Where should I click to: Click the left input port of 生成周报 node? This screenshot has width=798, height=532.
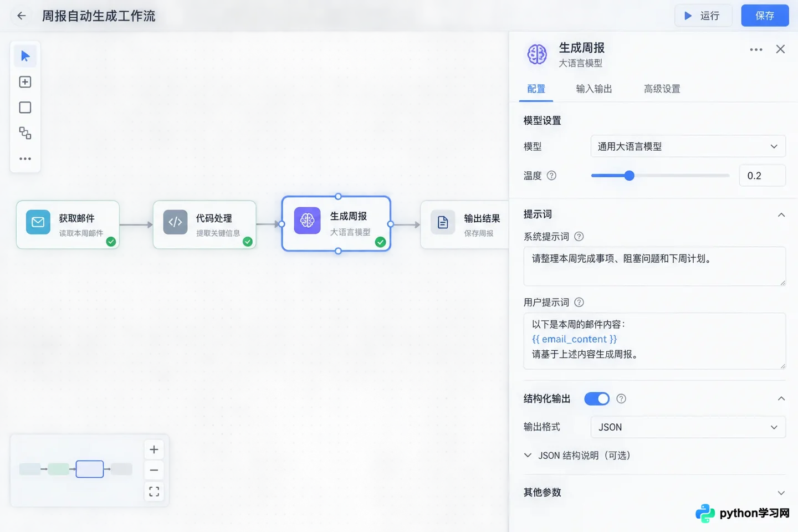282,224
